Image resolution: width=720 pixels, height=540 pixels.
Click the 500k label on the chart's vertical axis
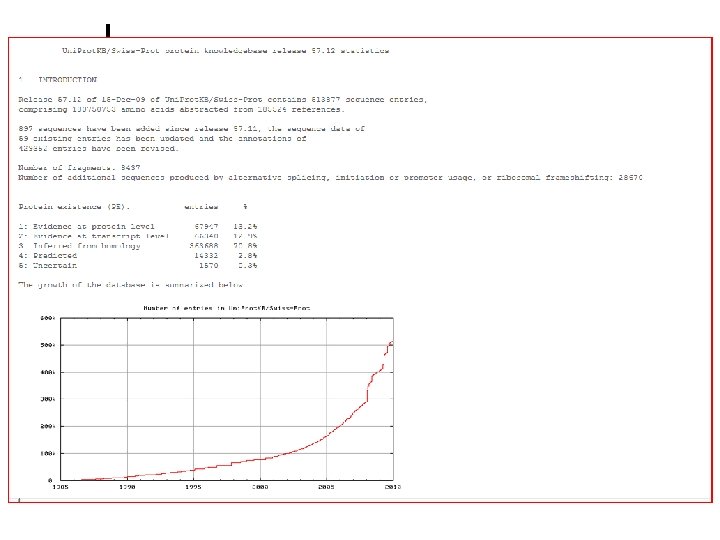(48, 345)
